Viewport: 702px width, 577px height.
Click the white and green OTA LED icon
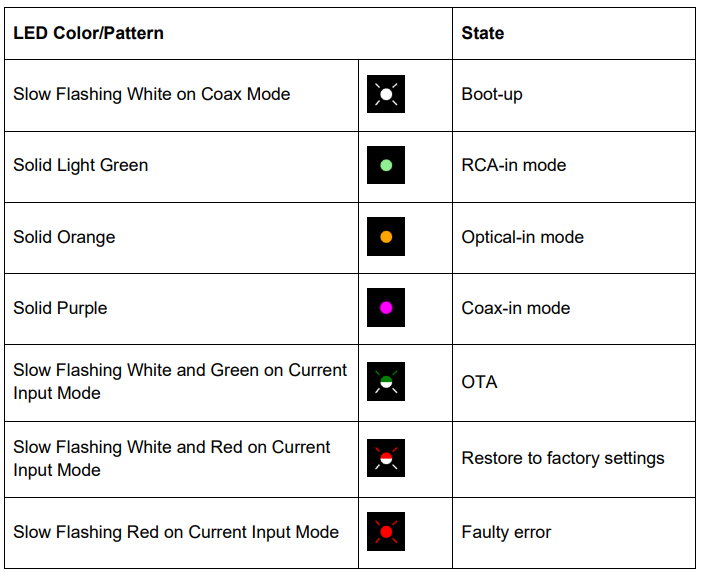[x=386, y=381]
